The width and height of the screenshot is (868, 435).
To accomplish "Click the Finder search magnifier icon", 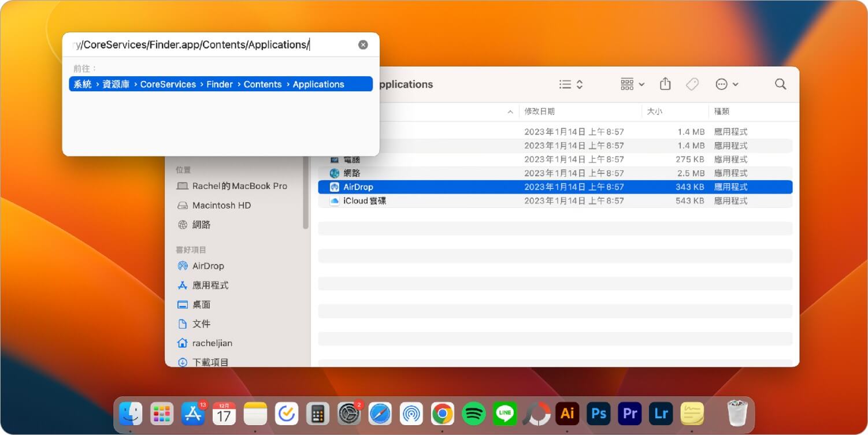I will (x=780, y=84).
